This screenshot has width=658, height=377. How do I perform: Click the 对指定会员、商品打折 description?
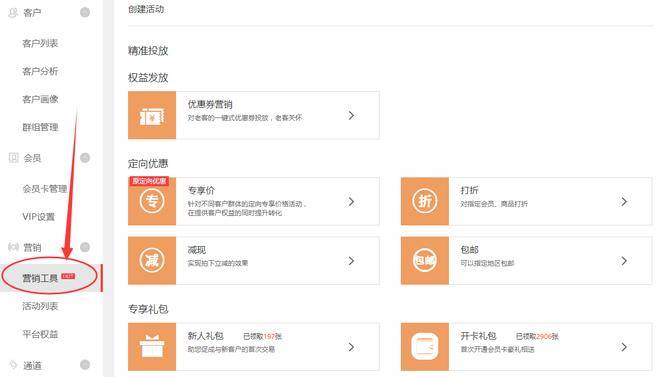point(494,204)
